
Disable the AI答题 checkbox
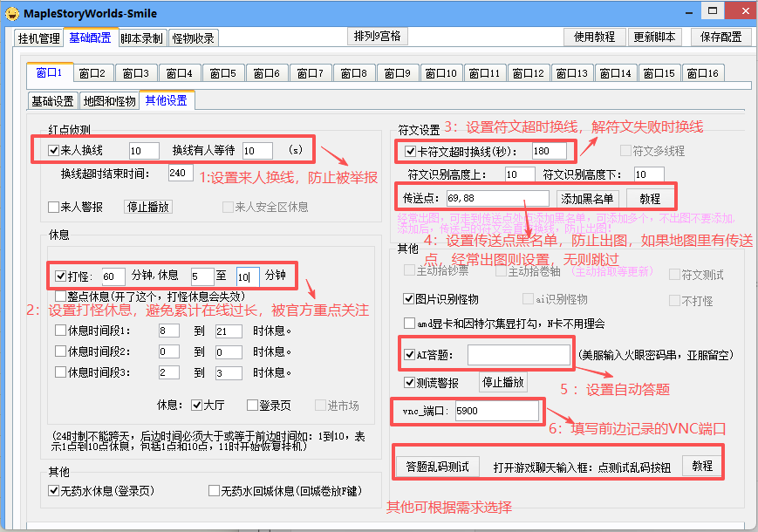(x=410, y=355)
